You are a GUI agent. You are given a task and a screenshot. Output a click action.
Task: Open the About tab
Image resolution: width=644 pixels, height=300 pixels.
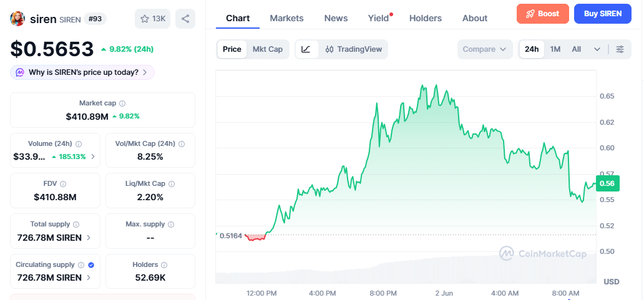tap(475, 18)
